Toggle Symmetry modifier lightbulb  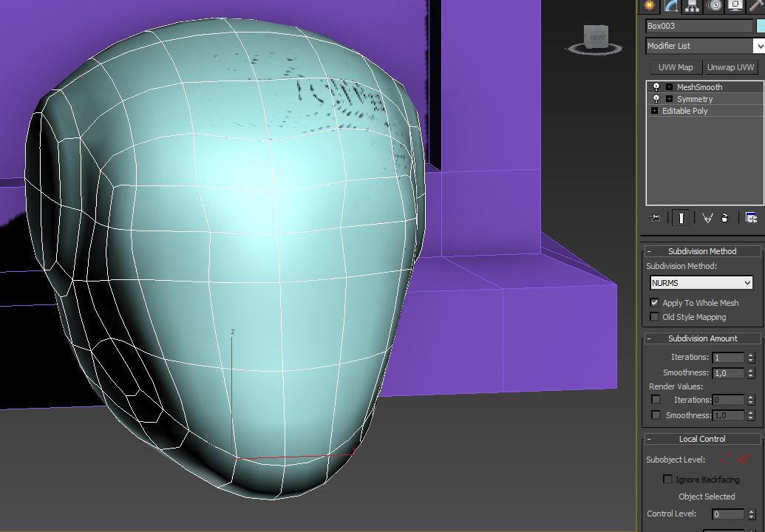point(656,99)
